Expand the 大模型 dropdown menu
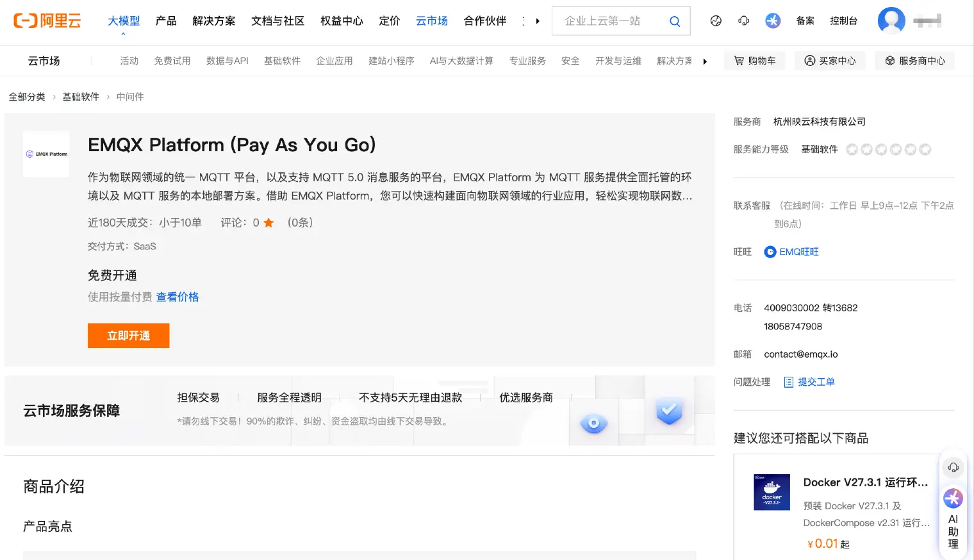The image size is (974, 560). 124,21
